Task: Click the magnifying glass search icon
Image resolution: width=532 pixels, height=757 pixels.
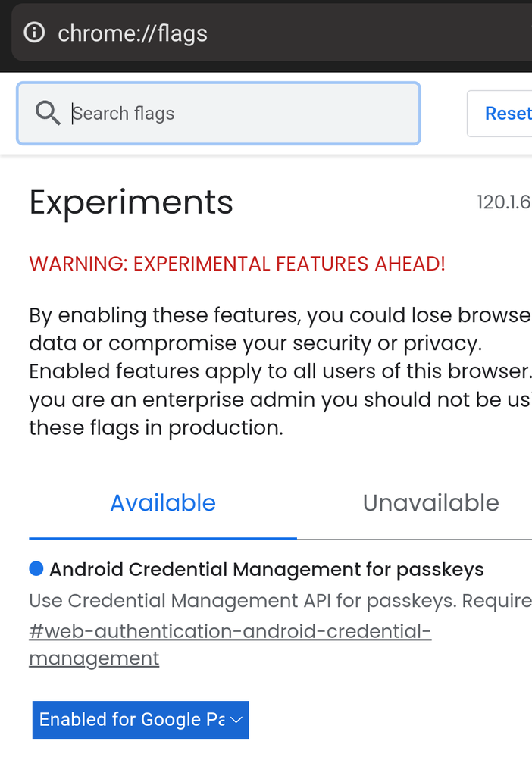Action: (x=48, y=114)
